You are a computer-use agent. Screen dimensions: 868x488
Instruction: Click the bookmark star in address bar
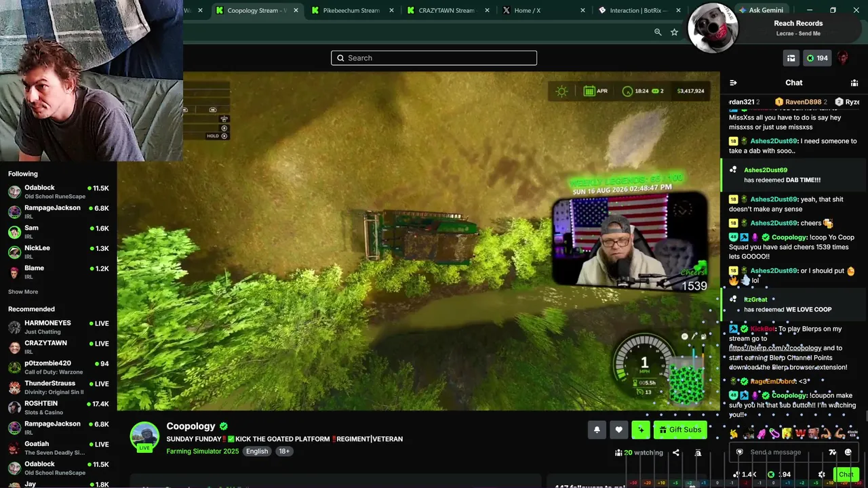click(x=674, y=32)
